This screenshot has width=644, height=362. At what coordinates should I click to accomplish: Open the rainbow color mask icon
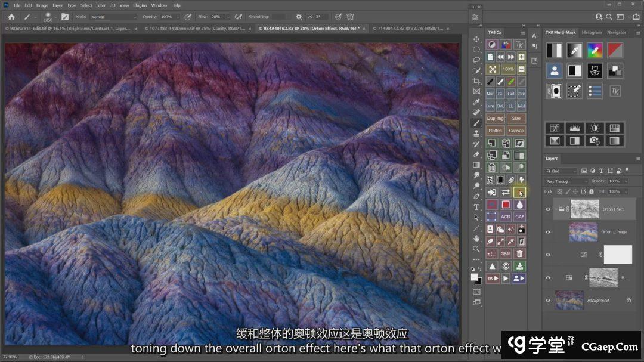(x=593, y=50)
